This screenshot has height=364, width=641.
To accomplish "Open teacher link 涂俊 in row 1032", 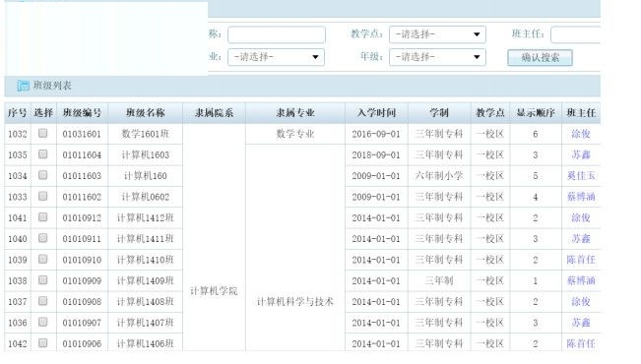I will 581,134.
